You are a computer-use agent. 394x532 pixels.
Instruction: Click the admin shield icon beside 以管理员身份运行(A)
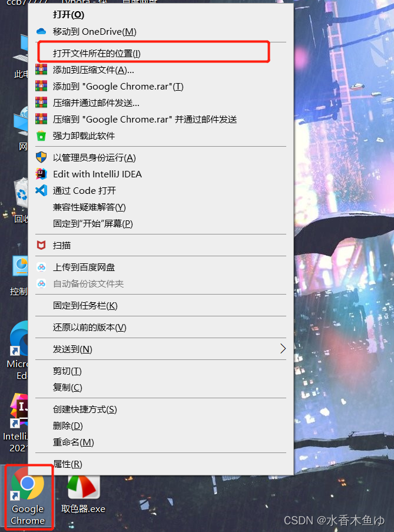tap(41, 157)
